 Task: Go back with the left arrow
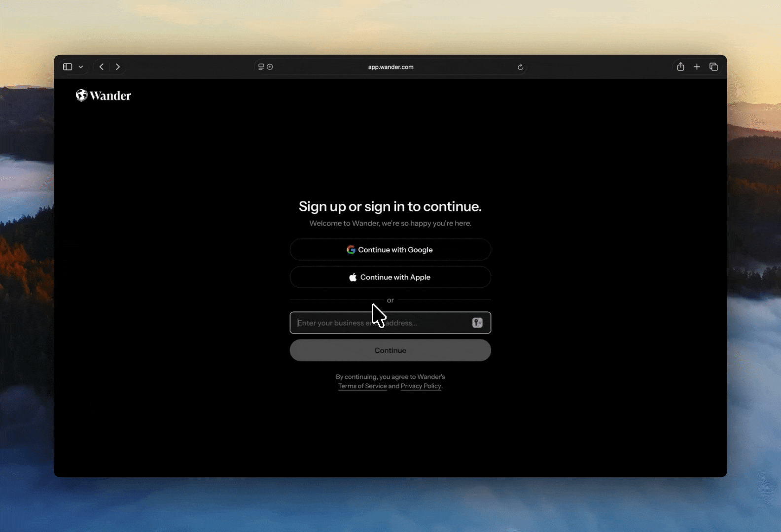tap(102, 67)
